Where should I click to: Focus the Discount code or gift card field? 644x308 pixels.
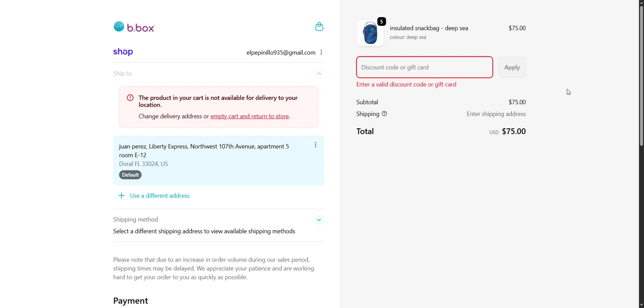coord(425,67)
